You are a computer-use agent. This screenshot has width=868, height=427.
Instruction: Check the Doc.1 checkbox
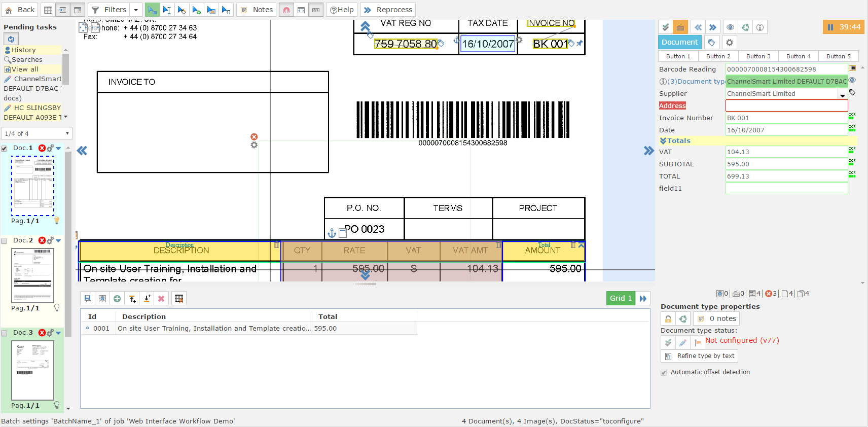pos(5,149)
